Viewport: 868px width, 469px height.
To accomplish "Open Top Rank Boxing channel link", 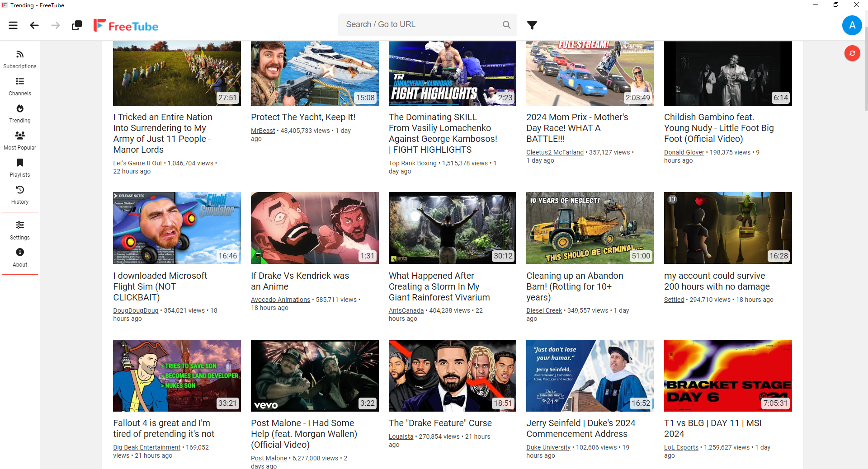I will coord(413,163).
